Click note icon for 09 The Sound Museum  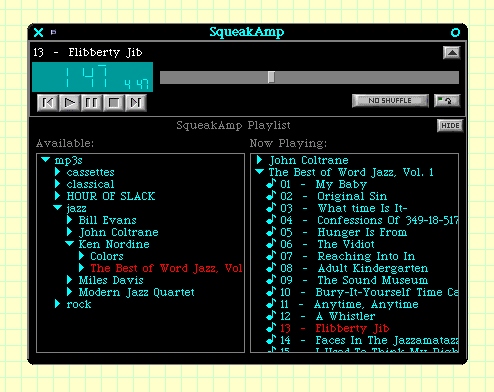point(271,280)
